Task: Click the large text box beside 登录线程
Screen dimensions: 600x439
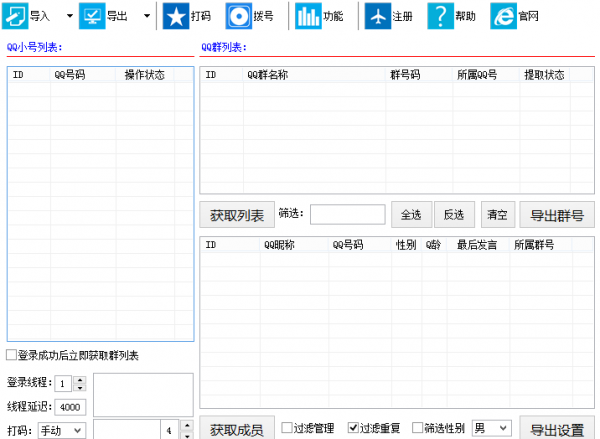Action: coord(143,395)
